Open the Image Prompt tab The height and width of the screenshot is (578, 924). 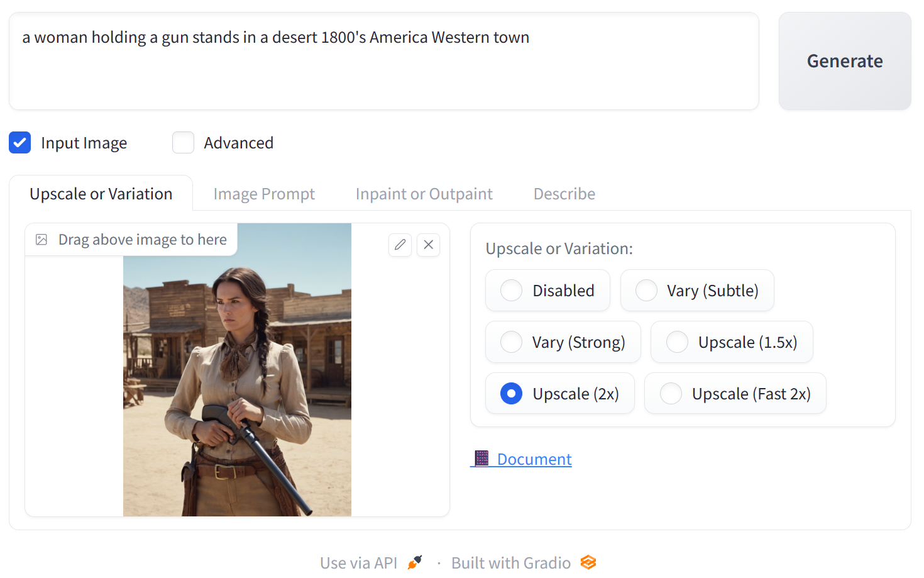tap(264, 194)
